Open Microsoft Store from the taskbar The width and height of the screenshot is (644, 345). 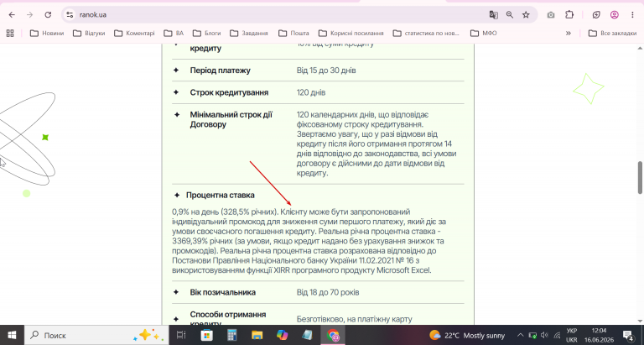point(206,335)
